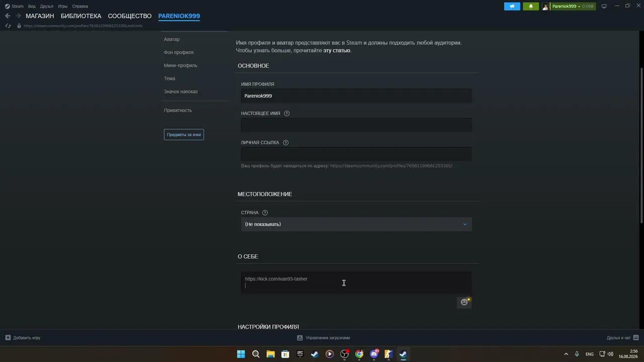Screen dimensions: 644x362
Task: Click the back navigation arrow
Action: pos(8,16)
